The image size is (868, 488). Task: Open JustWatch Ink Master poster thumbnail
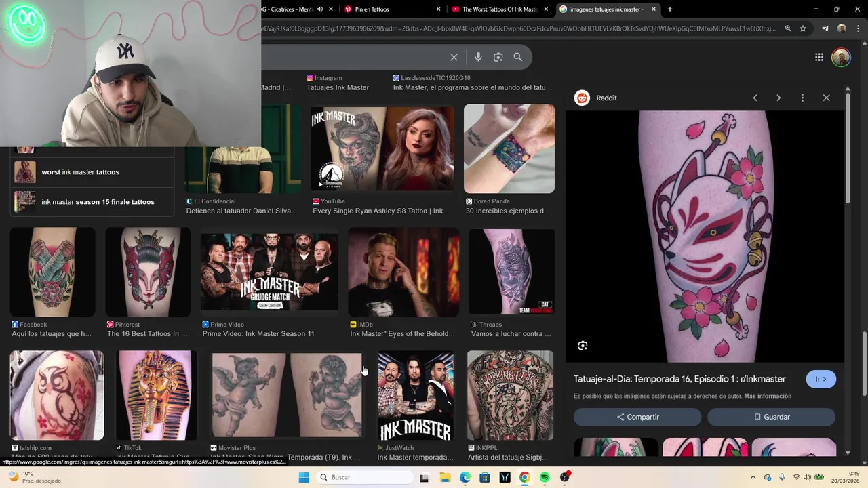tap(416, 395)
